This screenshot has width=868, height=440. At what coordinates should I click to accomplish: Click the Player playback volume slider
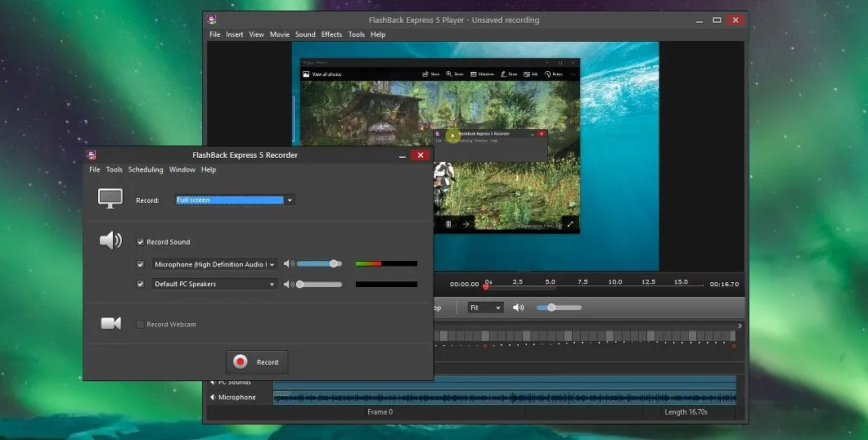tap(559, 308)
